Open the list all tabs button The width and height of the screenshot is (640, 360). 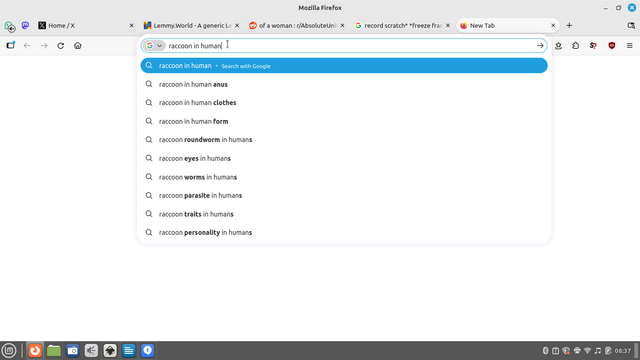pyautogui.click(x=631, y=25)
